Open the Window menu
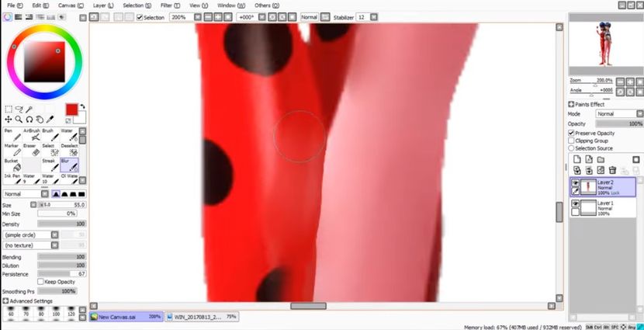Screen dimensions: 644x330 point(231,5)
